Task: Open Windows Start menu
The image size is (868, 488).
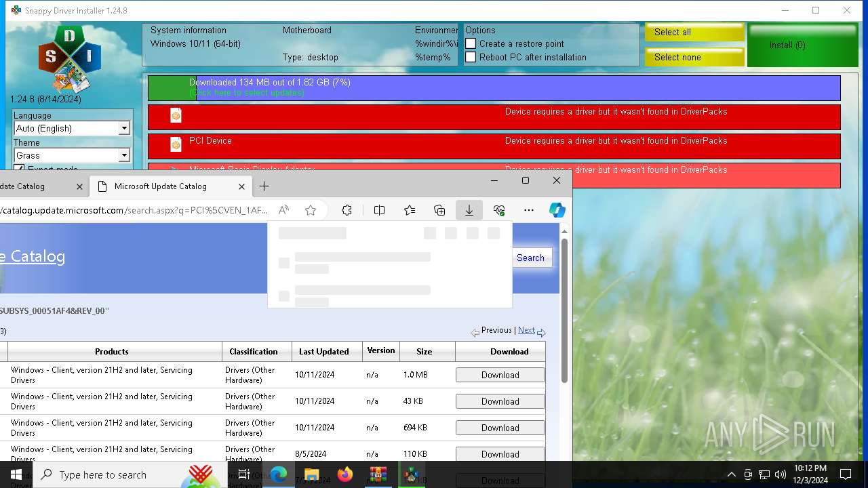Action: (x=16, y=474)
